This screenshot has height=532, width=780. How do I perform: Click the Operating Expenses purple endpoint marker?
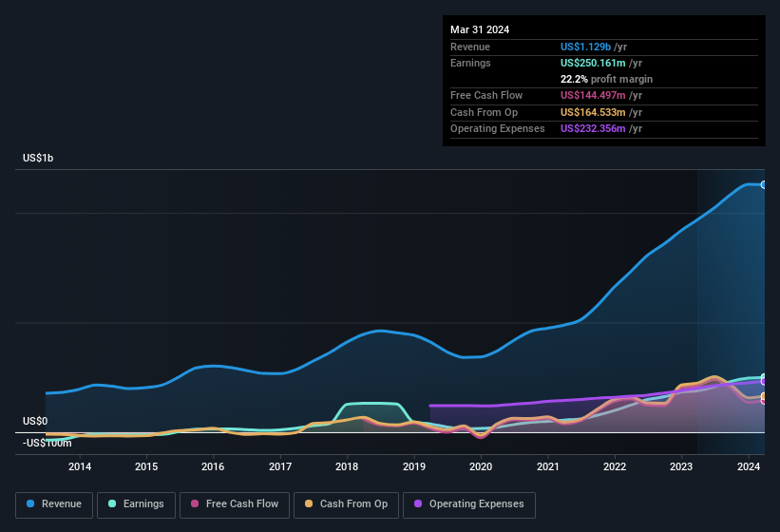(x=764, y=381)
